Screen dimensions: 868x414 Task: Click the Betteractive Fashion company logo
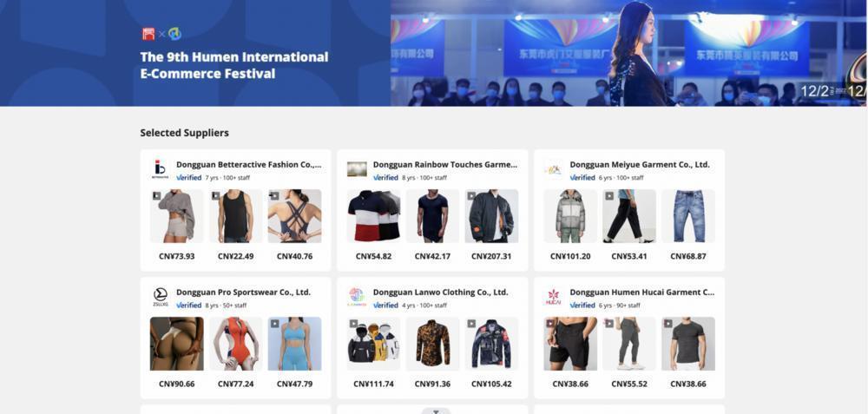[160, 169]
